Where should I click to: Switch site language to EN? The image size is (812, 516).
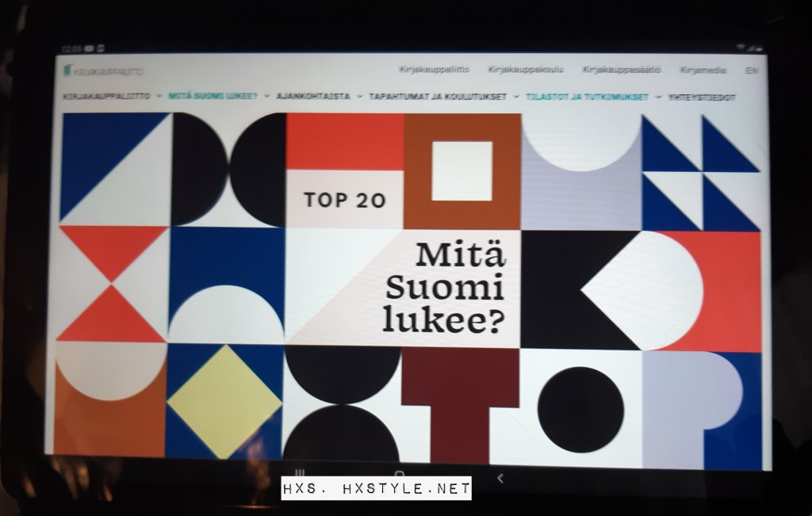[x=751, y=70]
